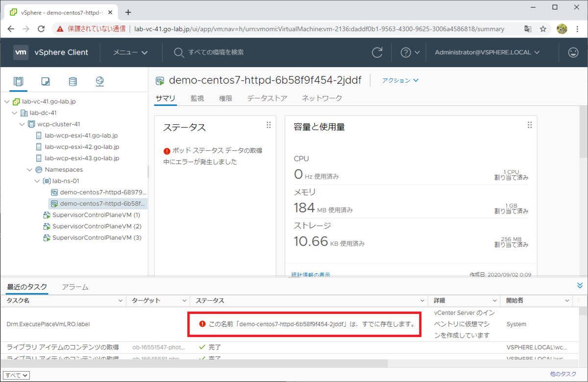Click the pod icon beside the VM title

pyautogui.click(x=160, y=81)
